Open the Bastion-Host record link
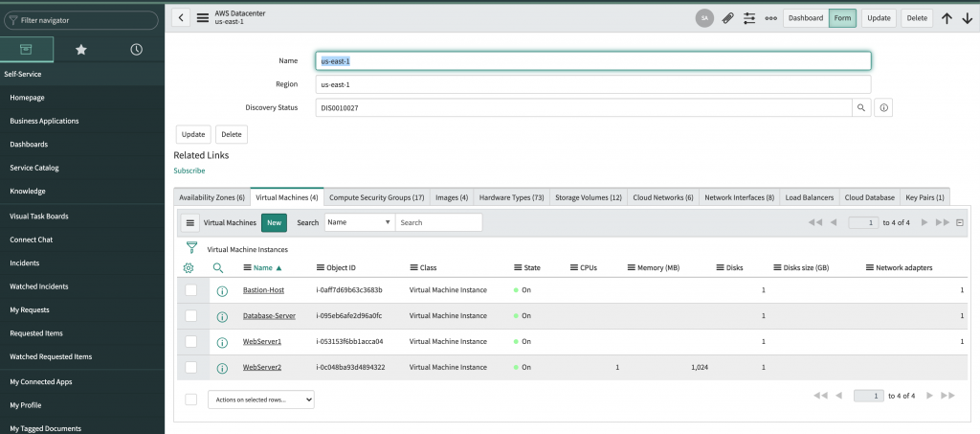This screenshot has width=980, height=434. click(x=264, y=290)
